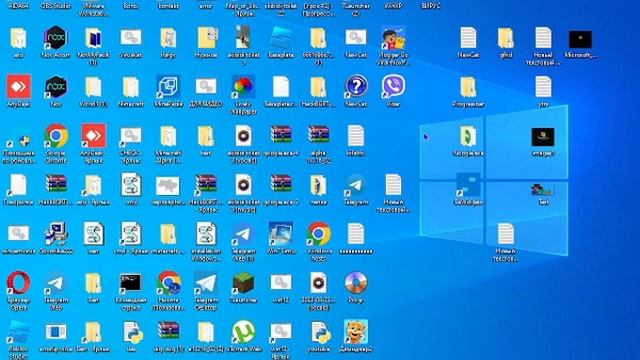The height and width of the screenshot is (360, 640).
Task: Open the Telegram Web shortcut beside the Opera icon
Action: click(x=56, y=282)
